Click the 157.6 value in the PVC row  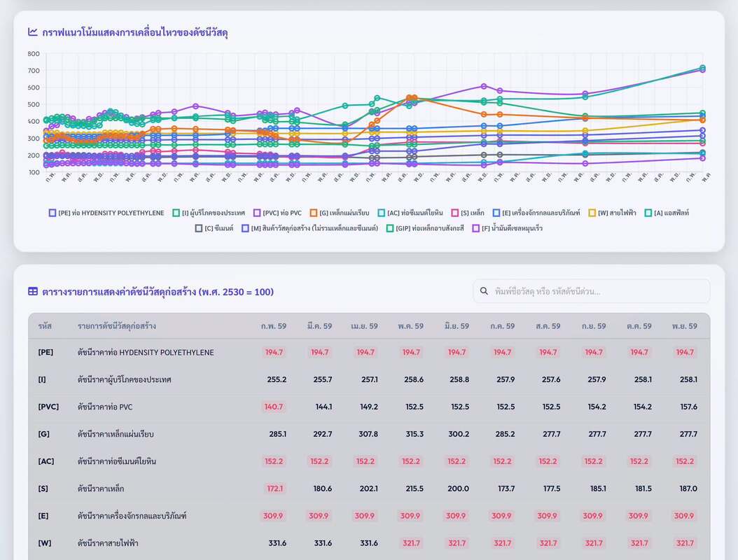tap(688, 407)
